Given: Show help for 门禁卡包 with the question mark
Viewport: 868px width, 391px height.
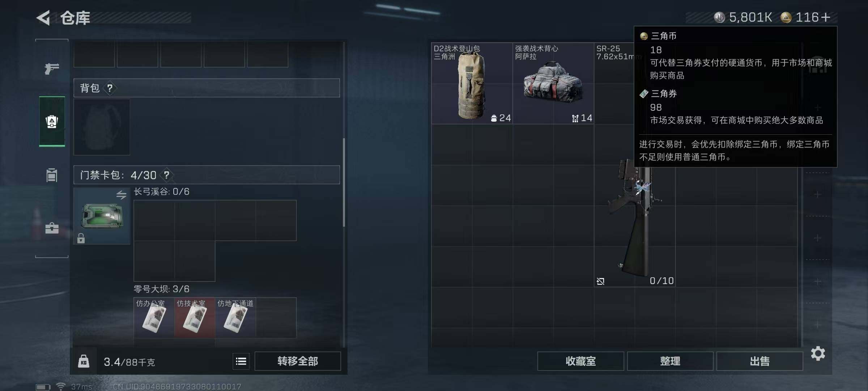Looking at the screenshot, I should (166, 175).
